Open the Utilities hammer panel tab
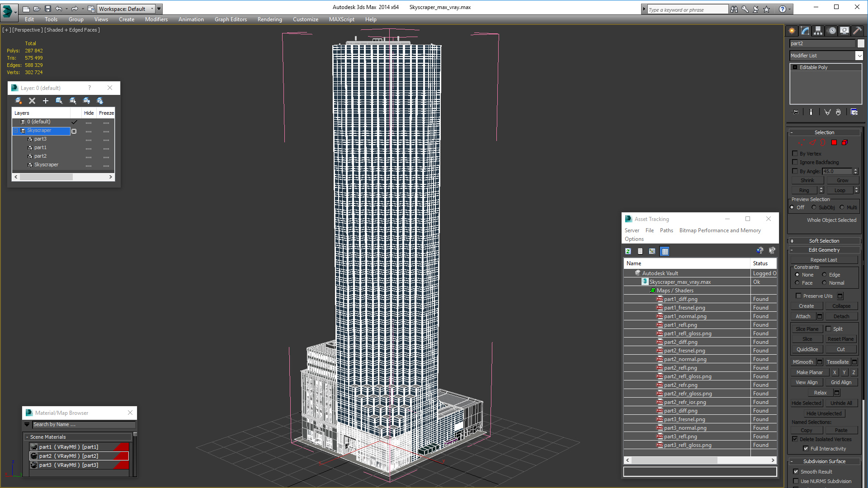 tap(858, 31)
